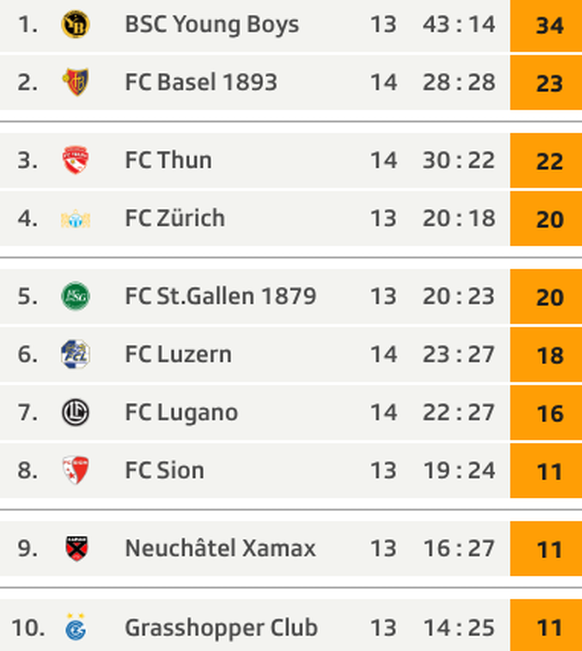The image size is (582, 651).
Task: Select FC Luzern goal difference 23 : 27
Action: pos(459,355)
